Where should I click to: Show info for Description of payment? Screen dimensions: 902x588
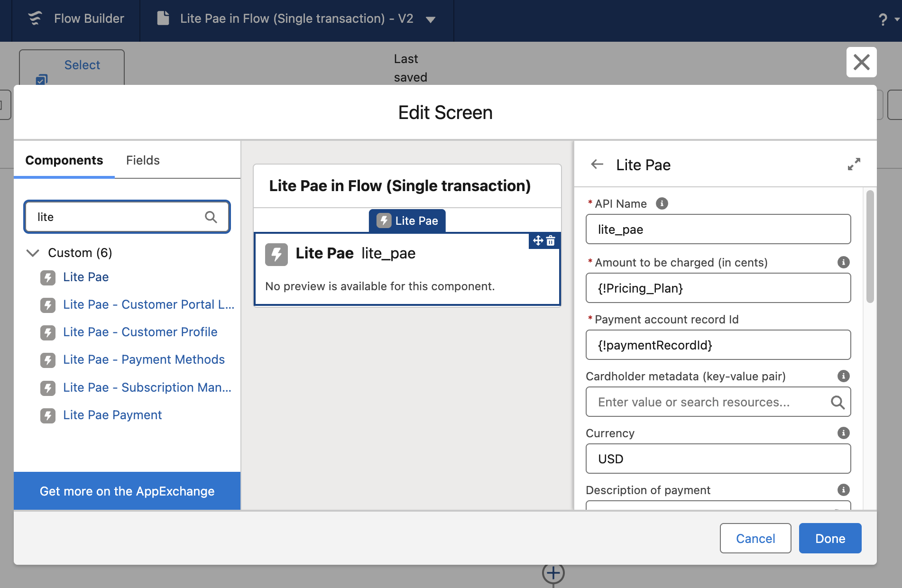[x=843, y=490]
